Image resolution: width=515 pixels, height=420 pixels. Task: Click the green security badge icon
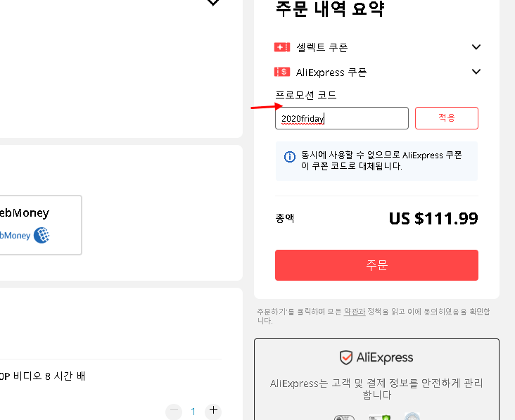379,417
